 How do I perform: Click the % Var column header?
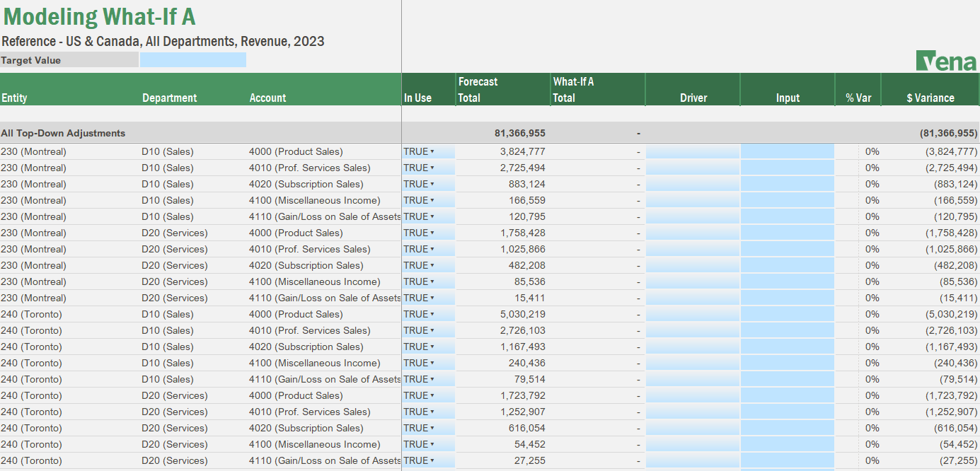click(x=858, y=98)
